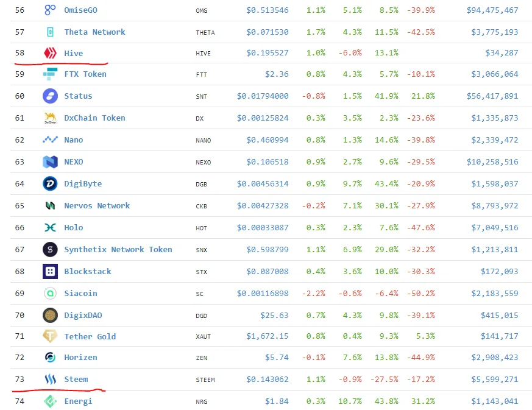532x410 pixels.
Task: Click Steem price $0.143062
Action: point(268,379)
